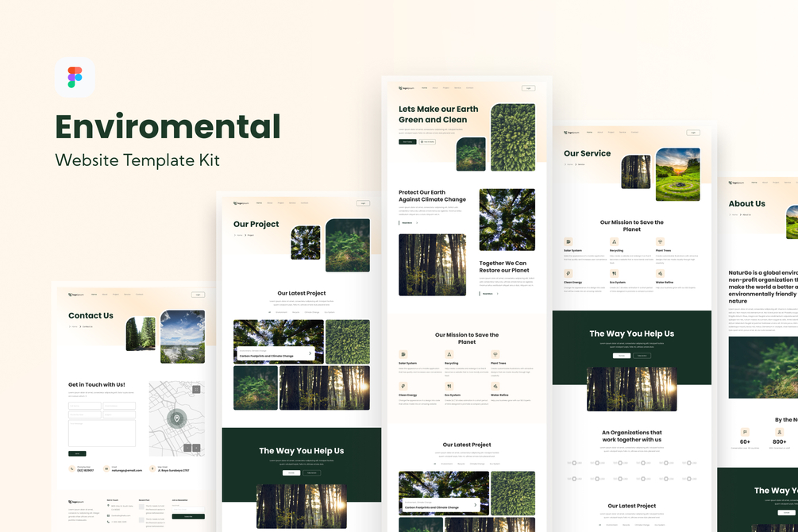Click the Home nav item on the home page mockup
This screenshot has height=532, width=798.
(425, 87)
